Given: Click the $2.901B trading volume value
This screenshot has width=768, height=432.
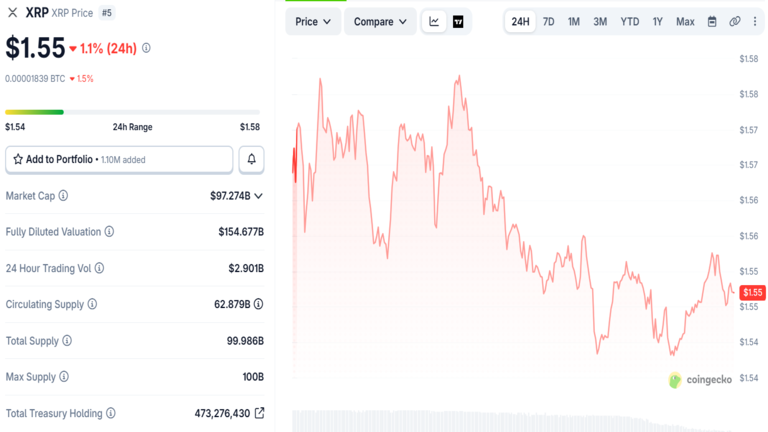Looking at the screenshot, I should 246,268.
